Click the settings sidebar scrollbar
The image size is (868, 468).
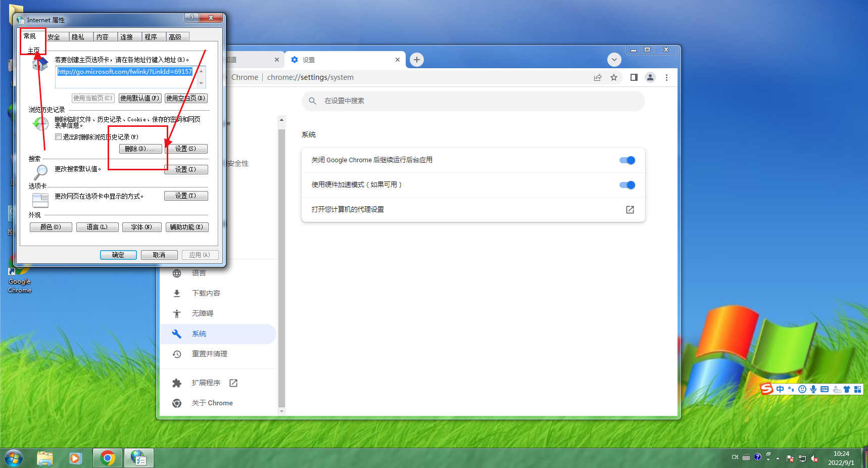[x=282, y=268]
